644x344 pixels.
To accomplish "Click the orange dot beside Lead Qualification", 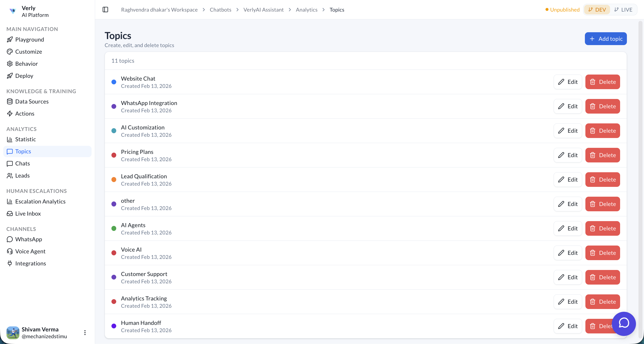I will tap(114, 180).
